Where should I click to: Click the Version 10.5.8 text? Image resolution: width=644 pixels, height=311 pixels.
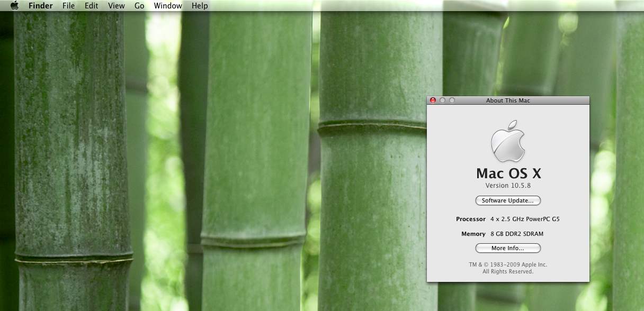(x=508, y=186)
